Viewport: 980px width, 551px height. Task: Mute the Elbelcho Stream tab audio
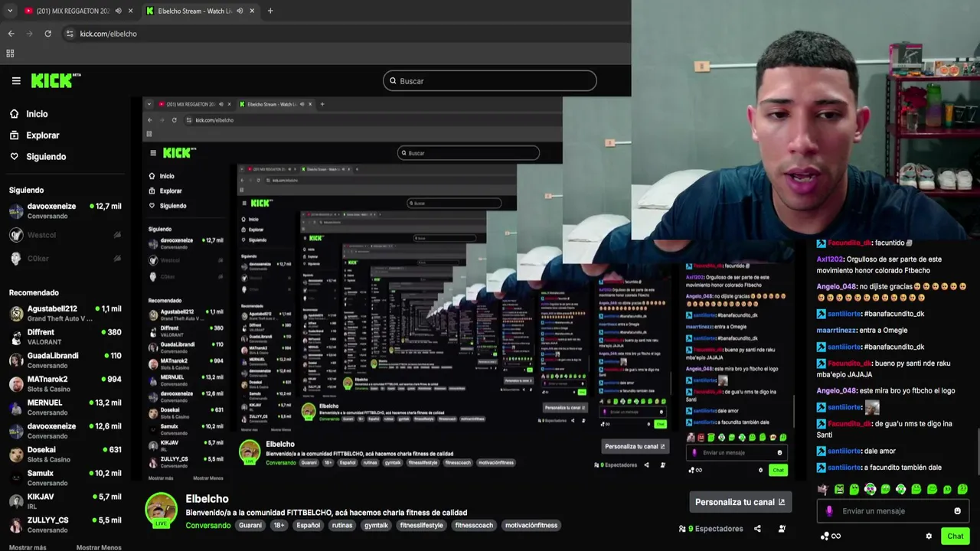point(240,11)
